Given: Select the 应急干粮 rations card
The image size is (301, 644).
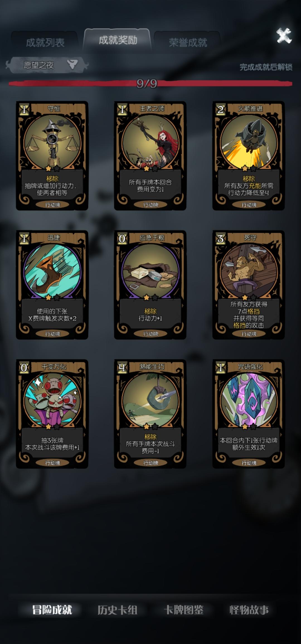Looking at the screenshot, I should (x=151, y=285).
